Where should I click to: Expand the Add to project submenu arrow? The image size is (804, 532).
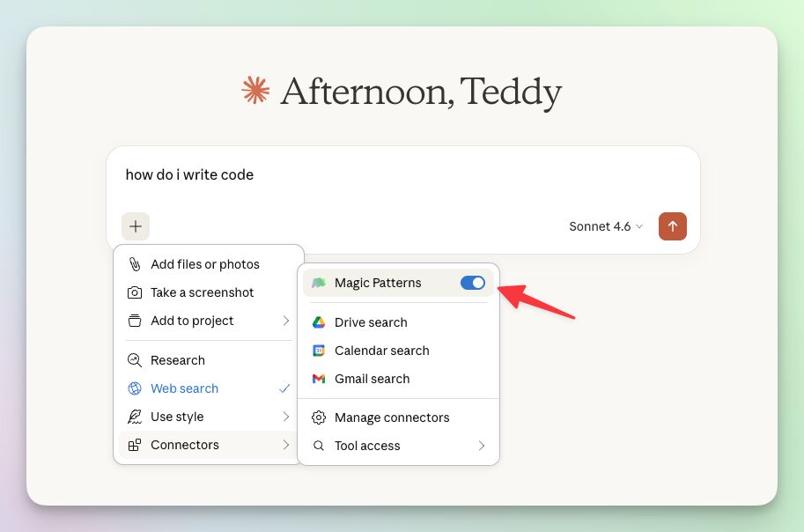click(285, 321)
